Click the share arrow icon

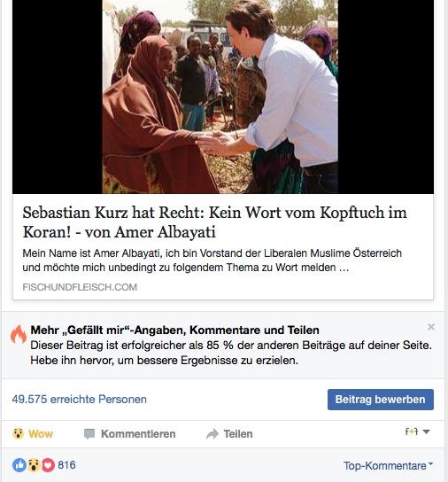[212, 434]
